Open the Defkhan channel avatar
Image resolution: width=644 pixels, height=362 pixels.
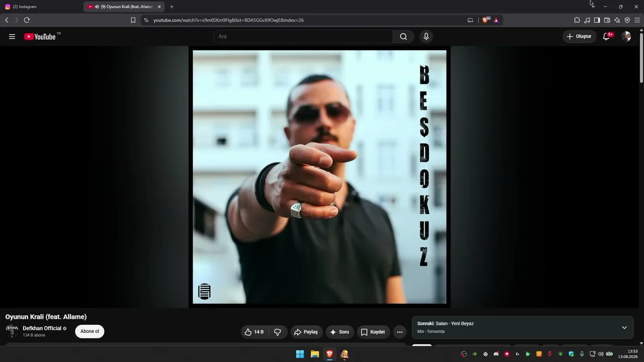(12, 331)
